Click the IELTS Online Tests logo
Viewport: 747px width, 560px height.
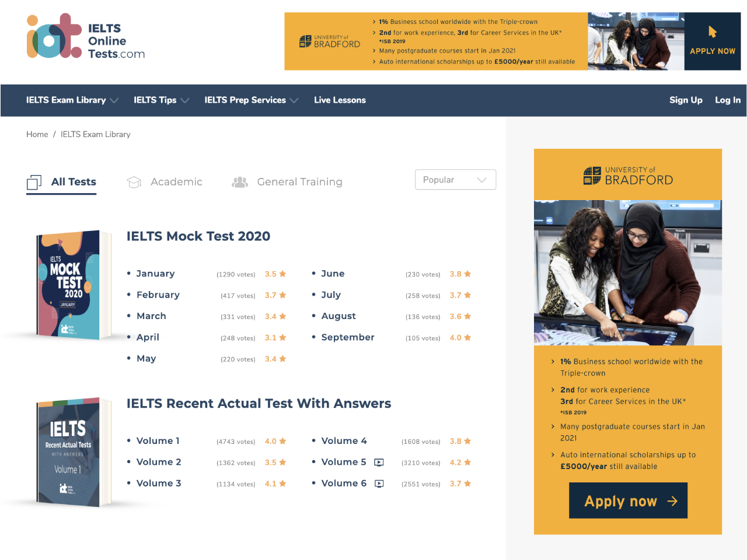point(86,36)
